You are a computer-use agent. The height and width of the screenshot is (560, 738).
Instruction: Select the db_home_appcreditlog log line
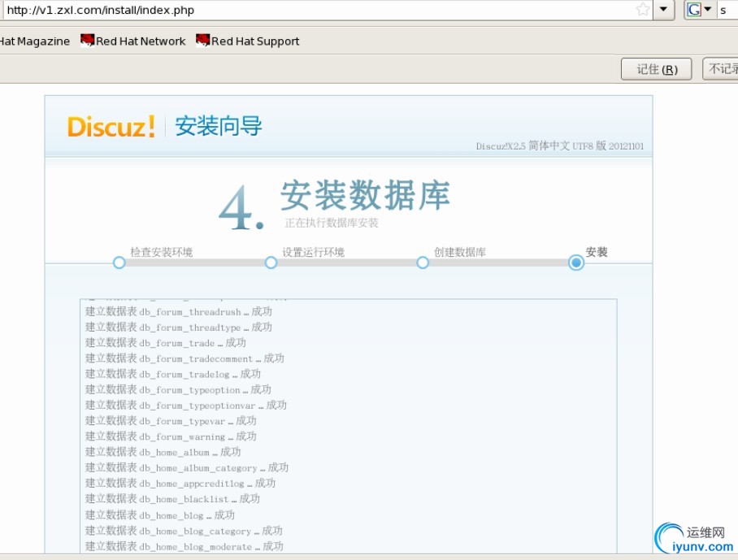(180, 483)
